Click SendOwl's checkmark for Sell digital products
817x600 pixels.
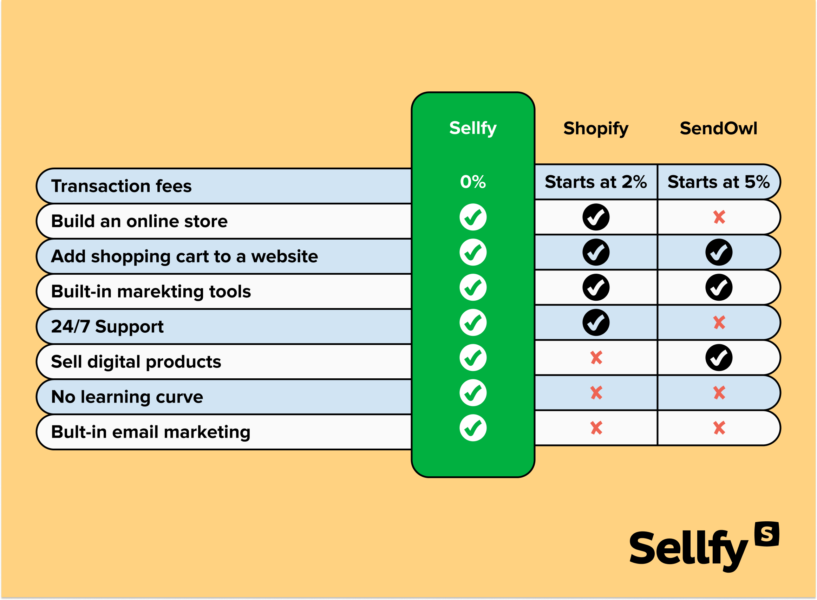click(718, 357)
